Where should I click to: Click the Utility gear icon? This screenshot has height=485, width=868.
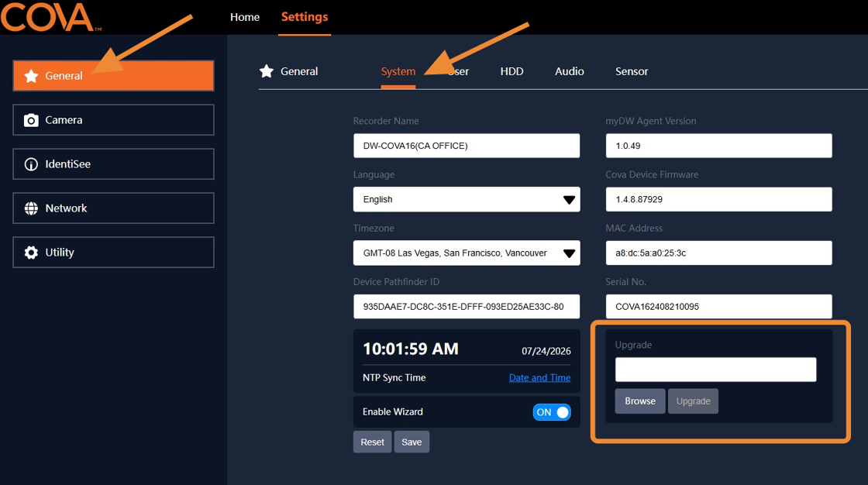click(31, 253)
